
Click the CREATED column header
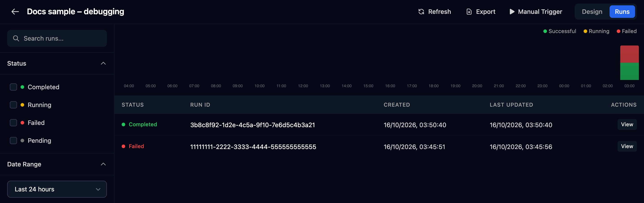click(x=397, y=105)
